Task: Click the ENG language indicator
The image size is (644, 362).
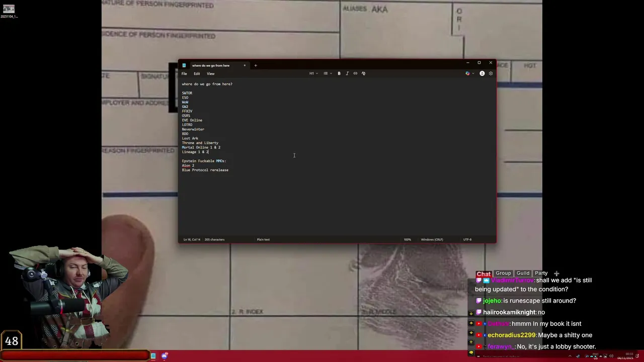Action: pyautogui.click(x=596, y=356)
